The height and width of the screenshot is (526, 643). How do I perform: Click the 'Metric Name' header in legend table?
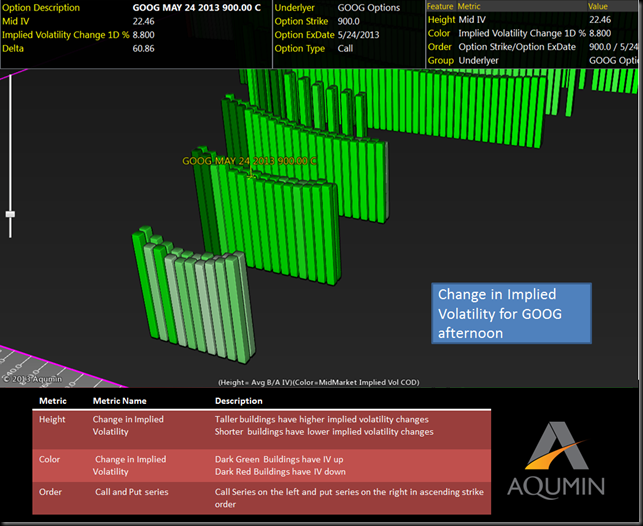pos(119,401)
